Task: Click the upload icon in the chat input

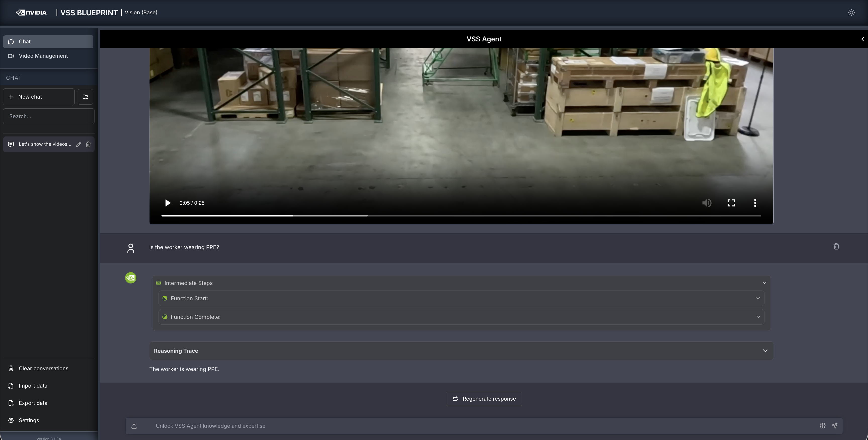Action: [134, 426]
